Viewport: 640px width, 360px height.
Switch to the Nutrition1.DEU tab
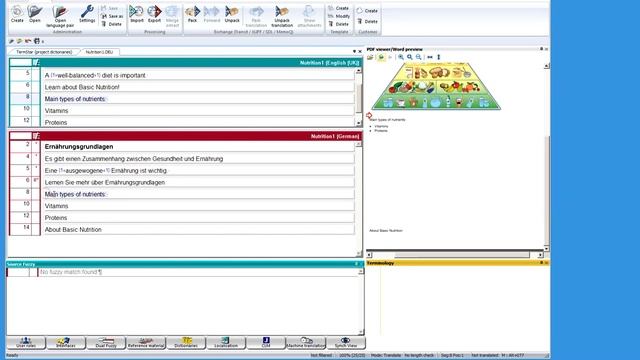click(99, 52)
